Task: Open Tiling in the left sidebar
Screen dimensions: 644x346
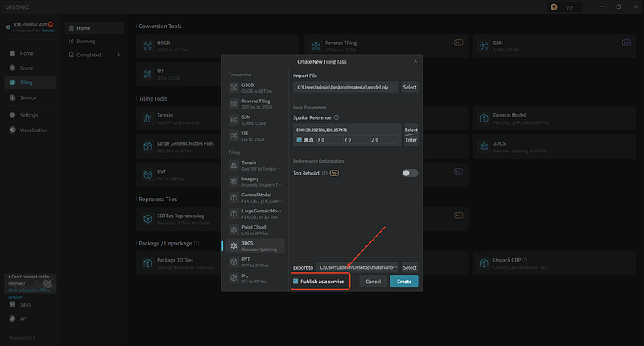Action: (30, 83)
